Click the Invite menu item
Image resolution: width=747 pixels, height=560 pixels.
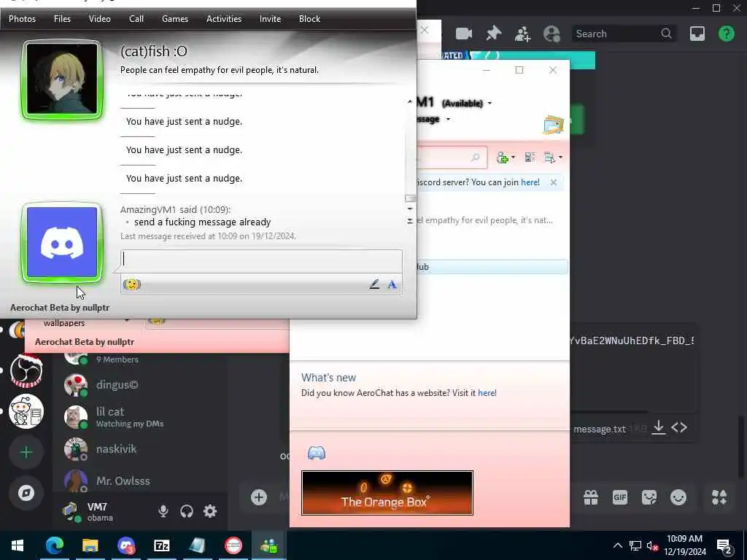[270, 18]
